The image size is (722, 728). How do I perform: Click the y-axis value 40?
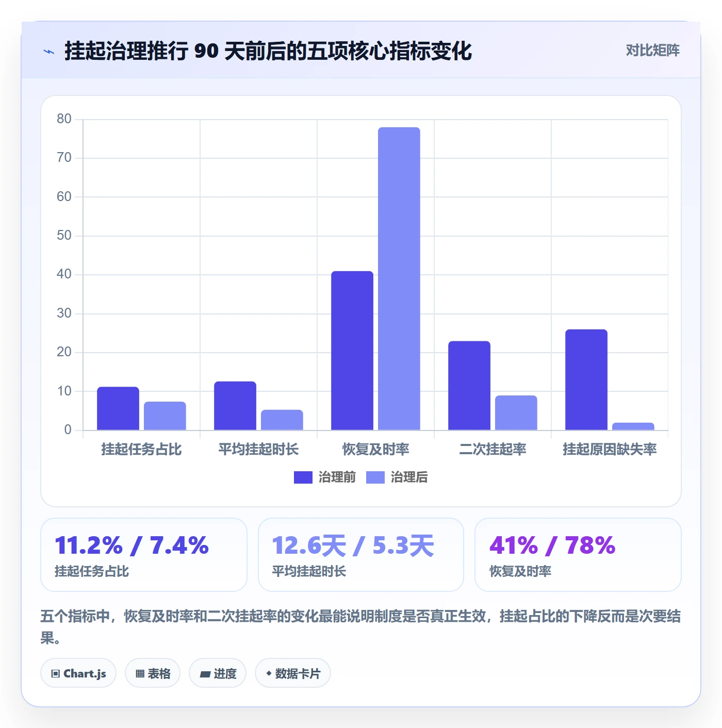click(x=64, y=274)
